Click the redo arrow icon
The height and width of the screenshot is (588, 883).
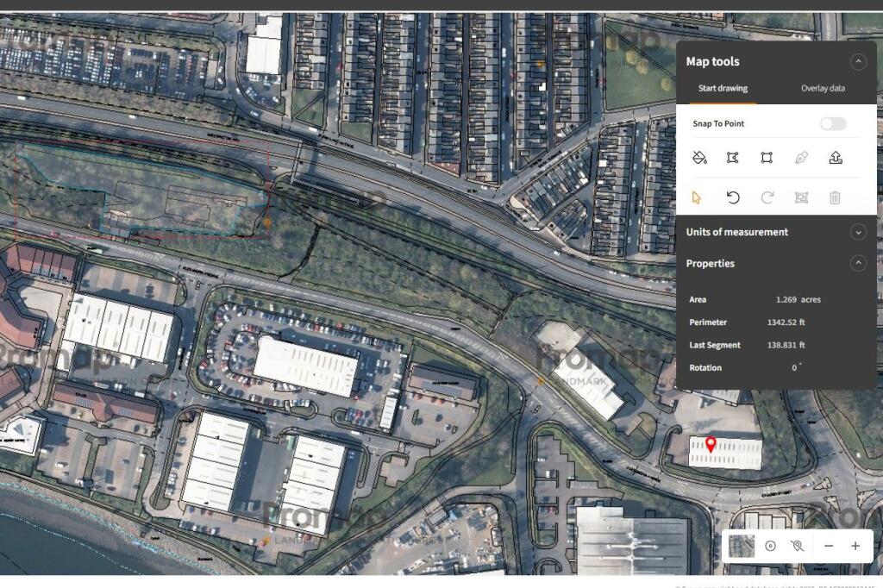click(x=767, y=197)
